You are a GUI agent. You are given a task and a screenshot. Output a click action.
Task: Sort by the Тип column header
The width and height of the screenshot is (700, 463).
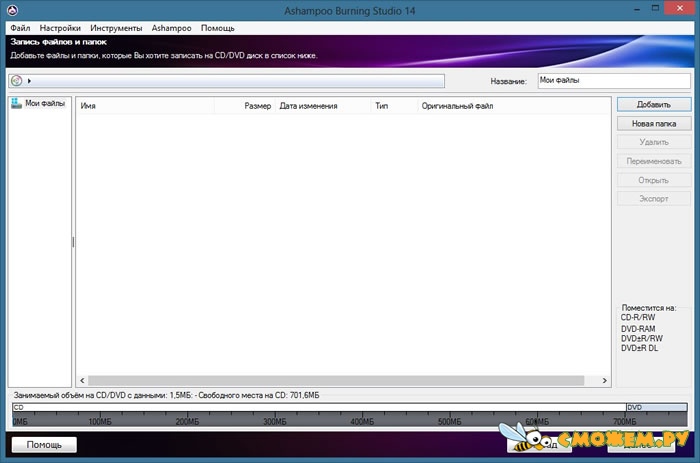click(394, 106)
